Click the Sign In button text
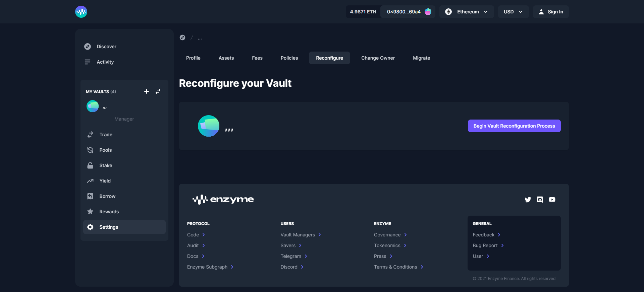The height and width of the screenshot is (292, 644). click(x=555, y=12)
